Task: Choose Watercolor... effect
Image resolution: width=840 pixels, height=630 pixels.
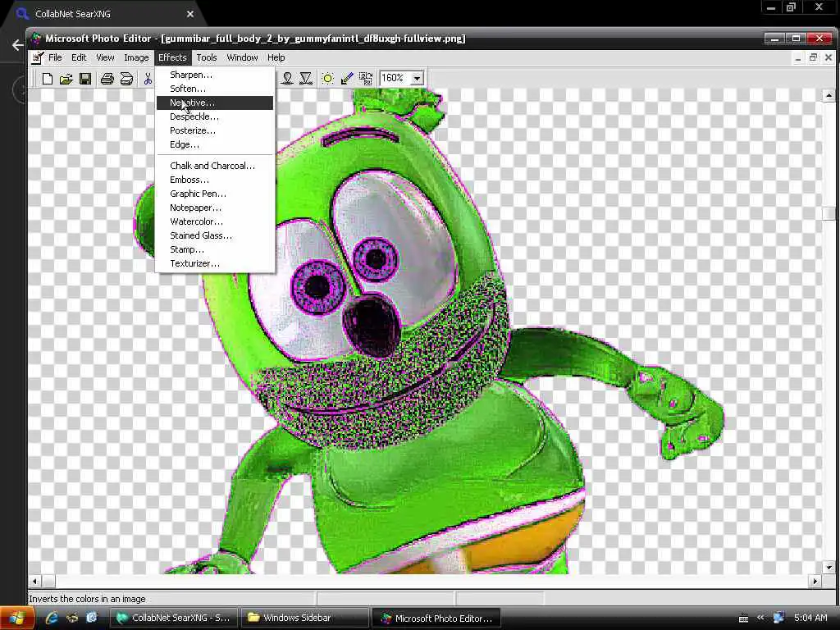Action: (215, 221)
